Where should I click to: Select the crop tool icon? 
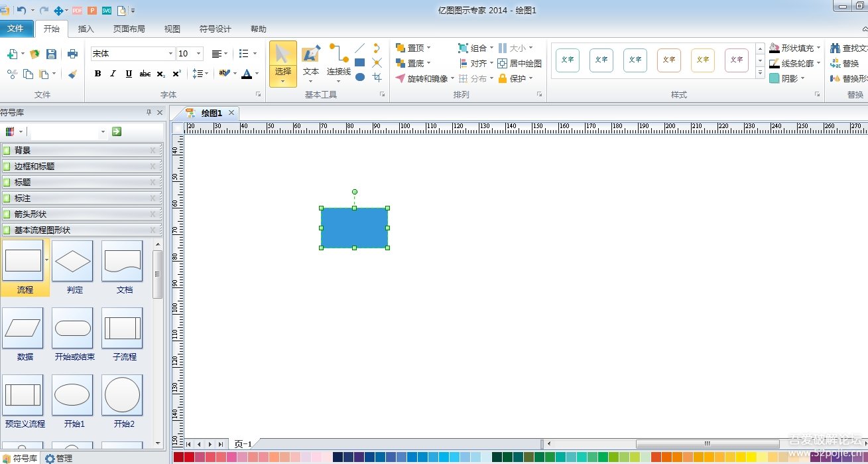[377, 77]
